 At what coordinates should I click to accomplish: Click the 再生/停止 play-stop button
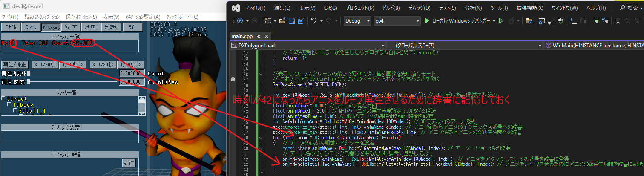click(15, 64)
